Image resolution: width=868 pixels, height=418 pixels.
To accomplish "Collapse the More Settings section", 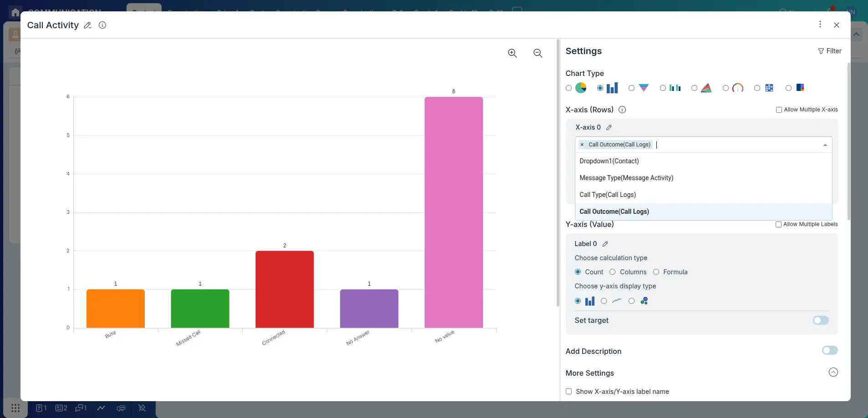I will click(833, 372).
